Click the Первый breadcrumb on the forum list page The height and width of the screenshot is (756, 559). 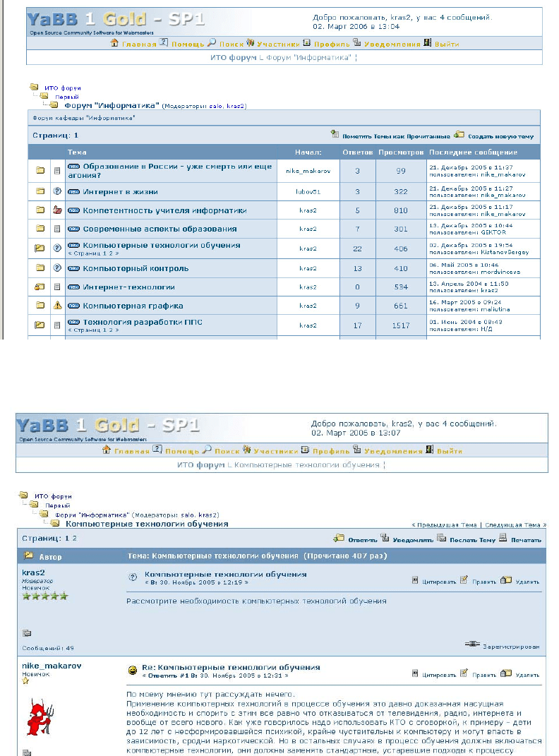tap(66, 97)
